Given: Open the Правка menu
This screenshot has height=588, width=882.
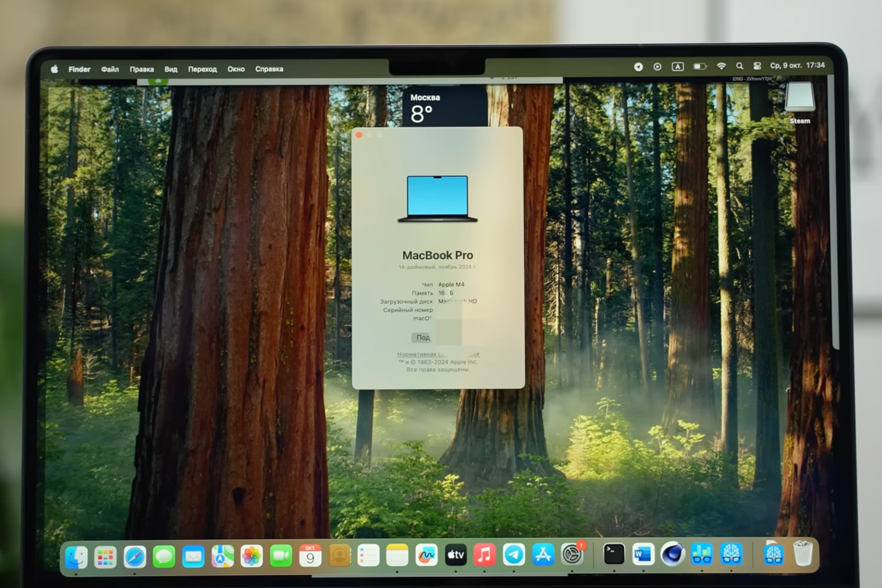Looking at the screenshot, I should coord(142,69).
